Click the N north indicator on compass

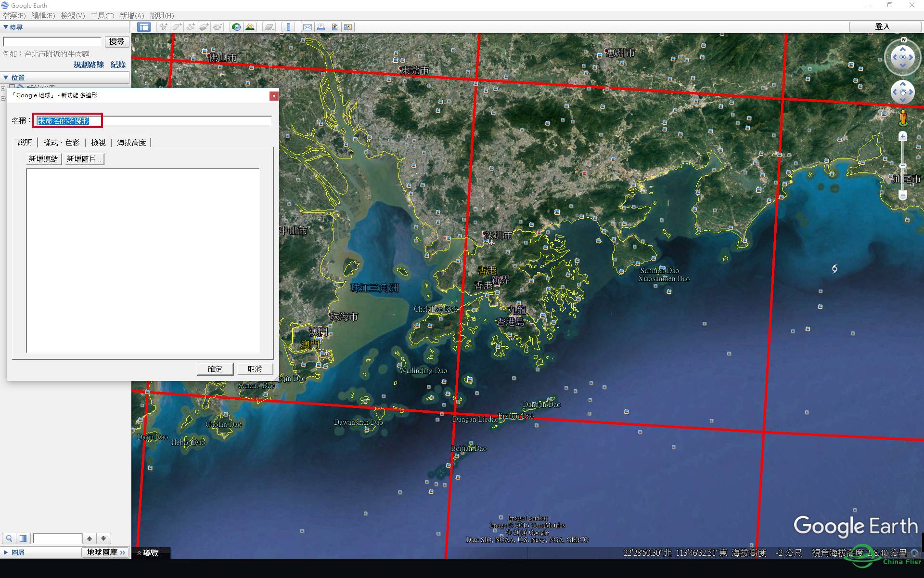pos(903,40)
